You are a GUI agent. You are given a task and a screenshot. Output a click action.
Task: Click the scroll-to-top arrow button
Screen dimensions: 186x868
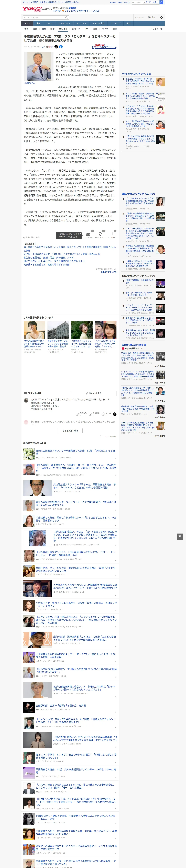[x=180, y=537]
